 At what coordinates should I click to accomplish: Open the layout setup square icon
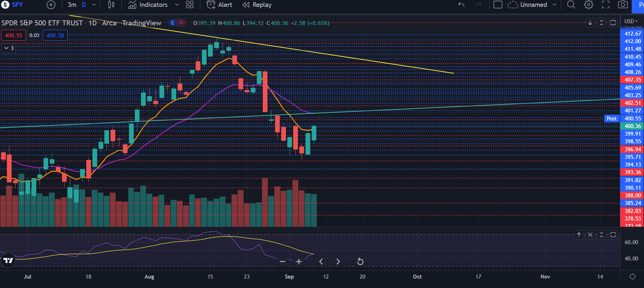pos(498,5)
